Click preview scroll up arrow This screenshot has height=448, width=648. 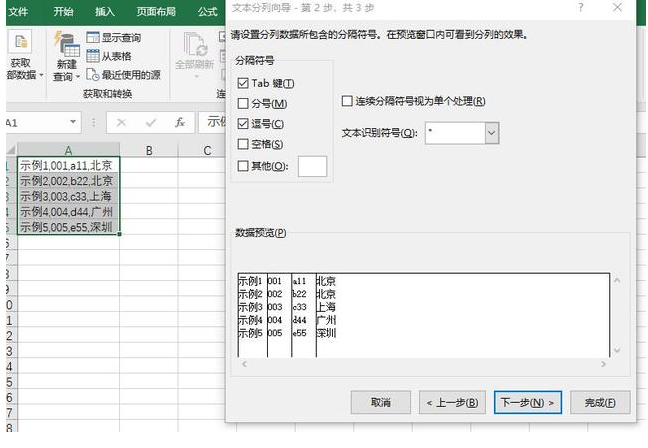(617, 281)
